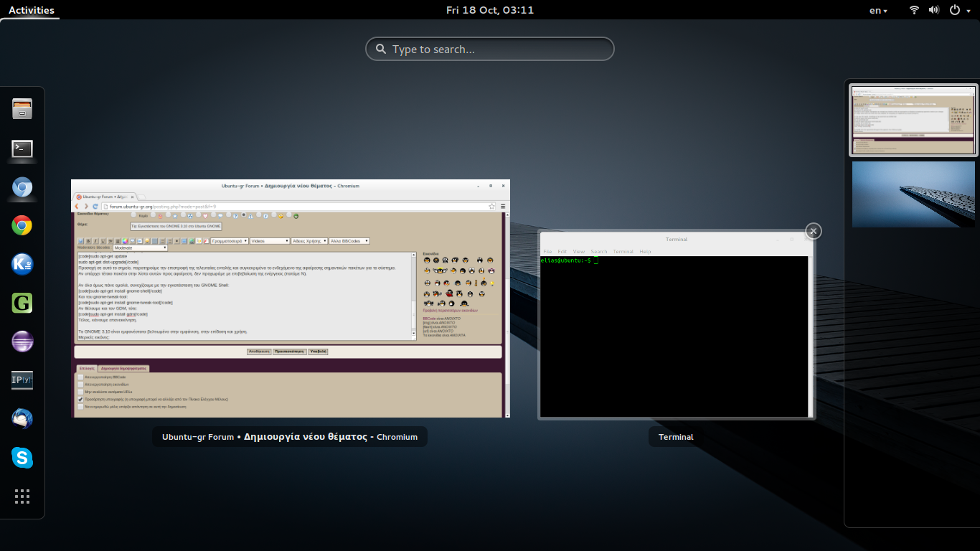Open Thunderbird mail from the dash

pos(22,419)
